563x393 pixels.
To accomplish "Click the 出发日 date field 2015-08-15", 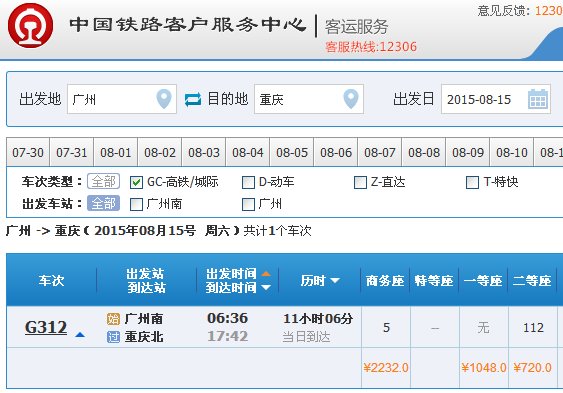I will click(496, 99).
